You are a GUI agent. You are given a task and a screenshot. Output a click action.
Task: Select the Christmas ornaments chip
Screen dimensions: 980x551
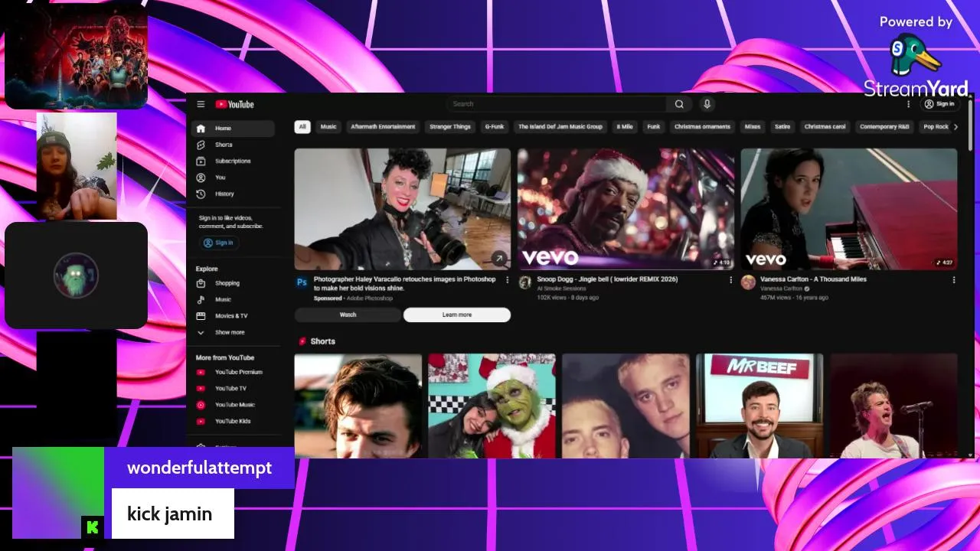(702, 127)
